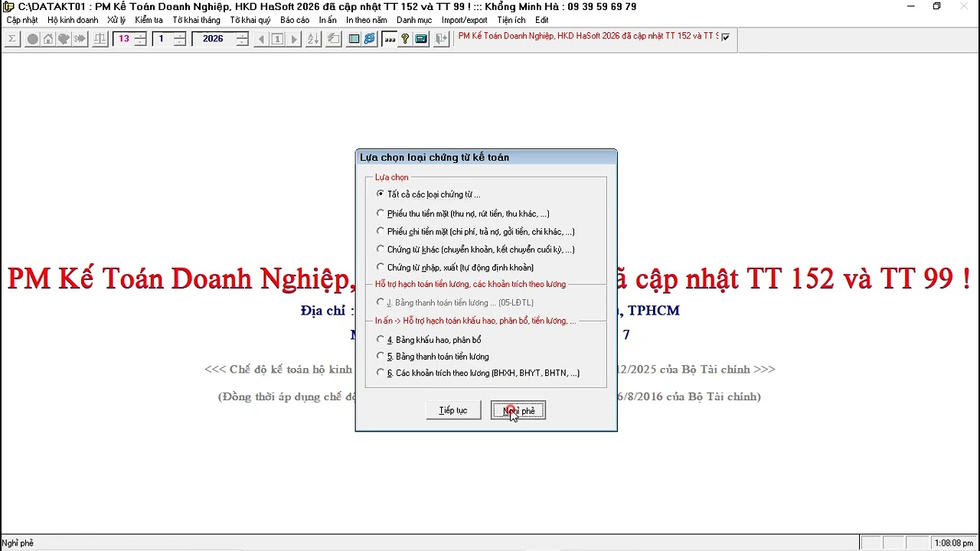Open the 'In theo năm' menu
Screen dimensions: 980x551
[x=366, y=21]
